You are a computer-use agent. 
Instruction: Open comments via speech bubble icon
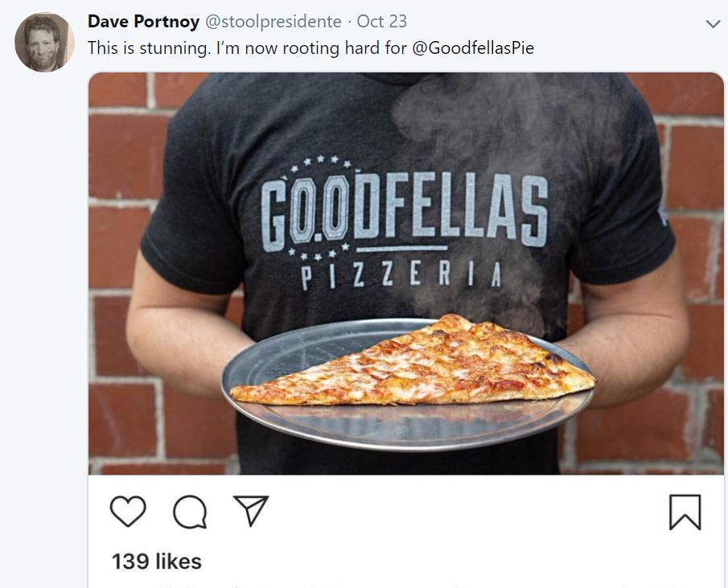click(x=189, y=512)
